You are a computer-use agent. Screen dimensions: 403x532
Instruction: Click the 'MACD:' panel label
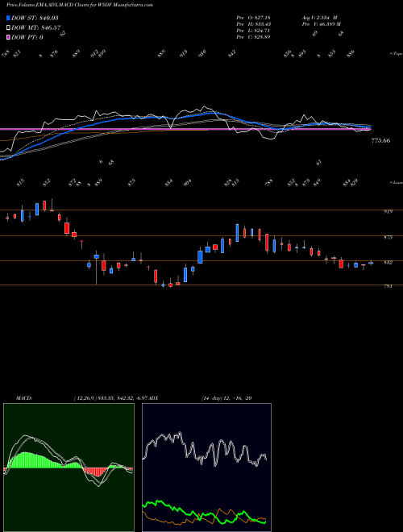coord(23,398)
